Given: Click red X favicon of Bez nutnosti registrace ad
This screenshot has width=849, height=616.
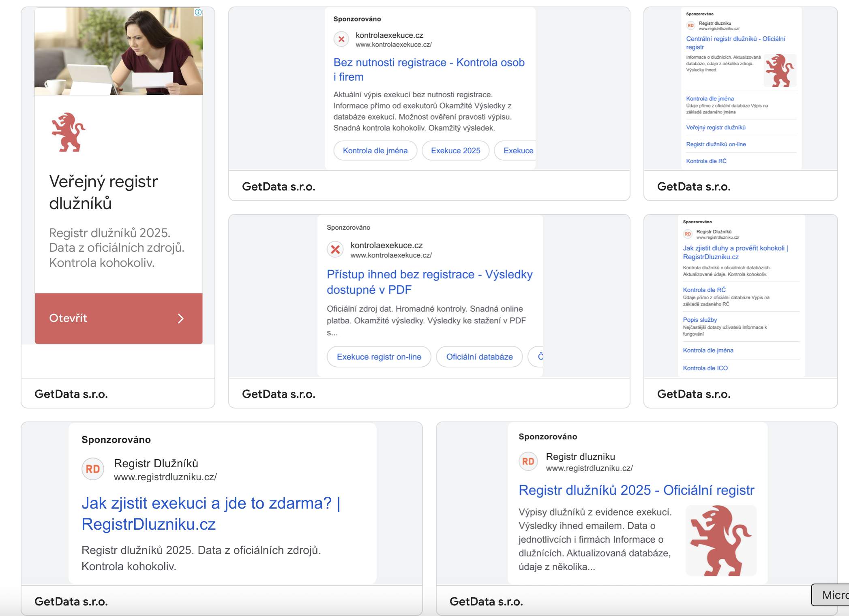Looking at the screenshot, I should click(341, 39).
